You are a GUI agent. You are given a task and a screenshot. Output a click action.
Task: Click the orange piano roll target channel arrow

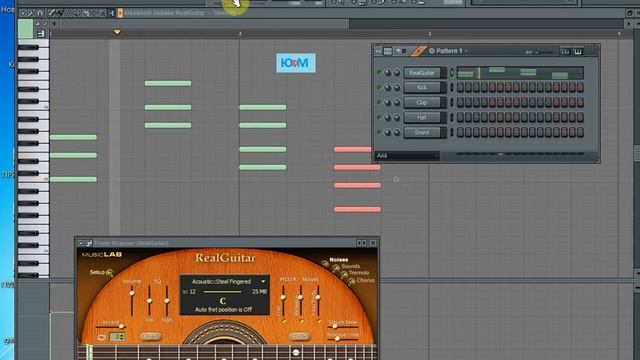coord(120,13)
